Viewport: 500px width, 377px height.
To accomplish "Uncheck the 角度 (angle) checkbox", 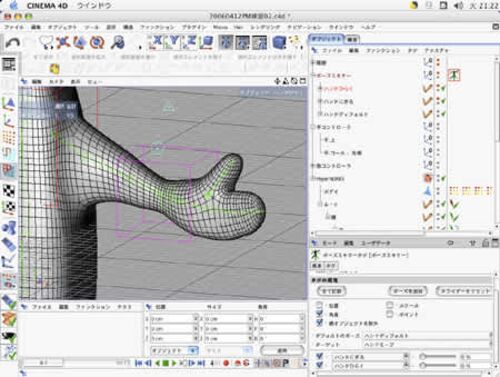I will pyautogui.click(x=320, y=314).
